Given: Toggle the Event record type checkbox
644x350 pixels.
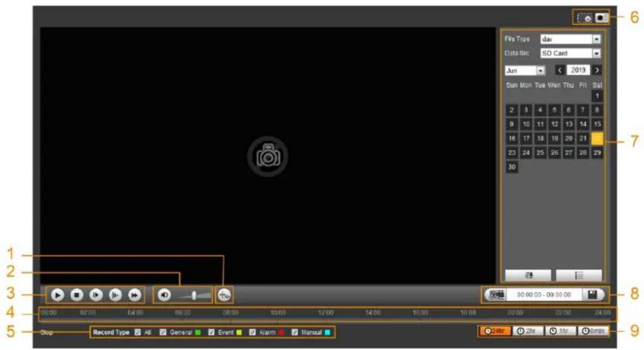Looking at the screenshot, I should coord(211,332).
